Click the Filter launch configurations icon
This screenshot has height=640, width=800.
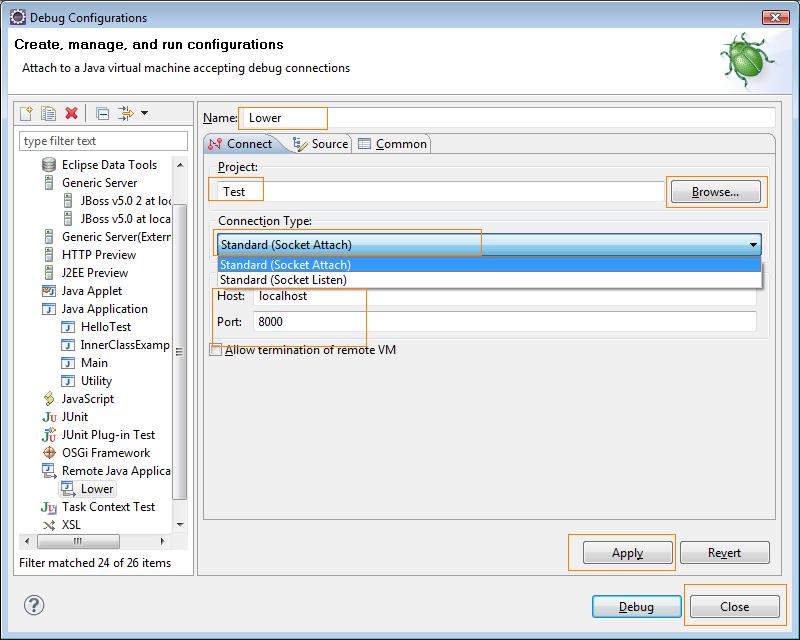[x=127, y=113]
